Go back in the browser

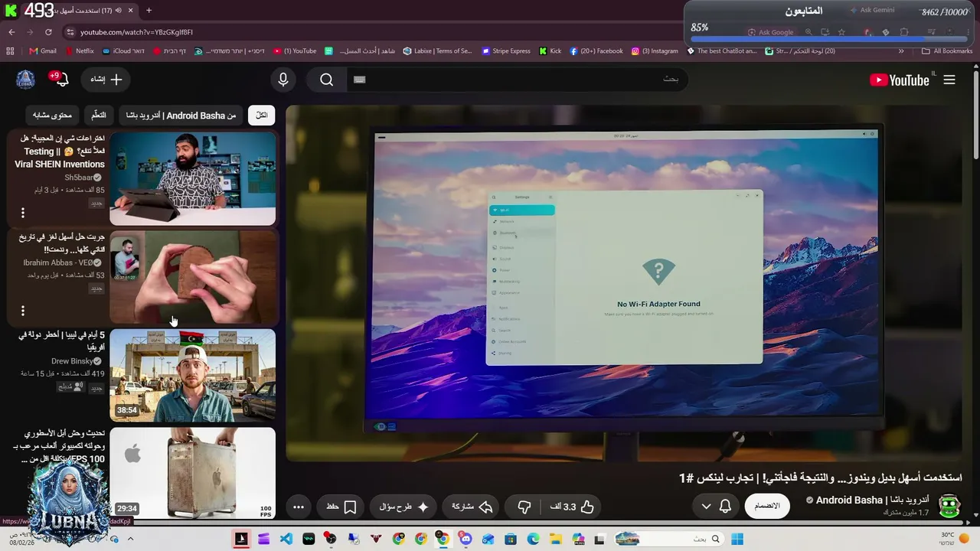click(11, 32)
